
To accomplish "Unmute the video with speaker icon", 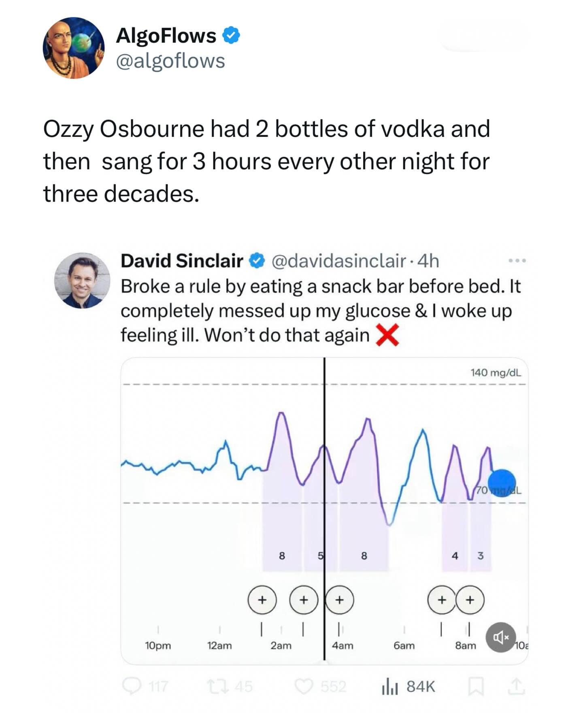I will point(501,637).
